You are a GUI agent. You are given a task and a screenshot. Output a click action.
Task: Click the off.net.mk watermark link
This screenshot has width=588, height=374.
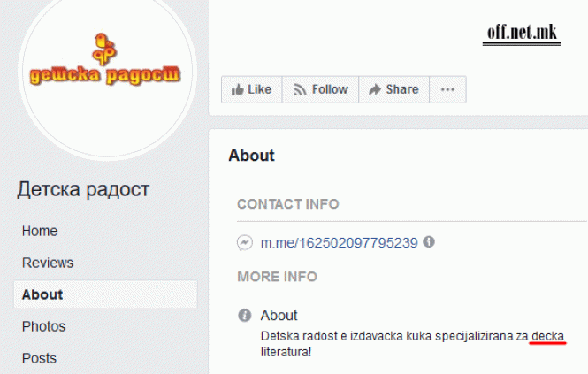(522, 33)
